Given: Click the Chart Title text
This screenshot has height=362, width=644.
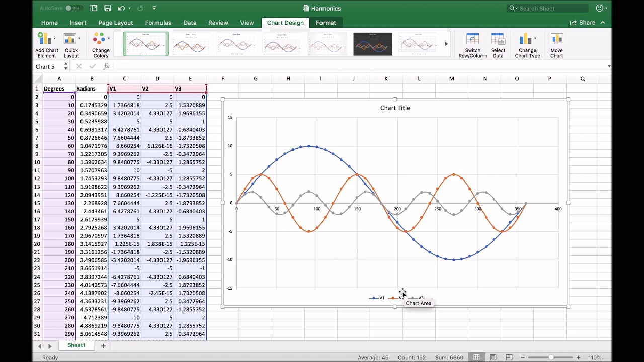Looking at the screenshot, I should coord(395,108).
